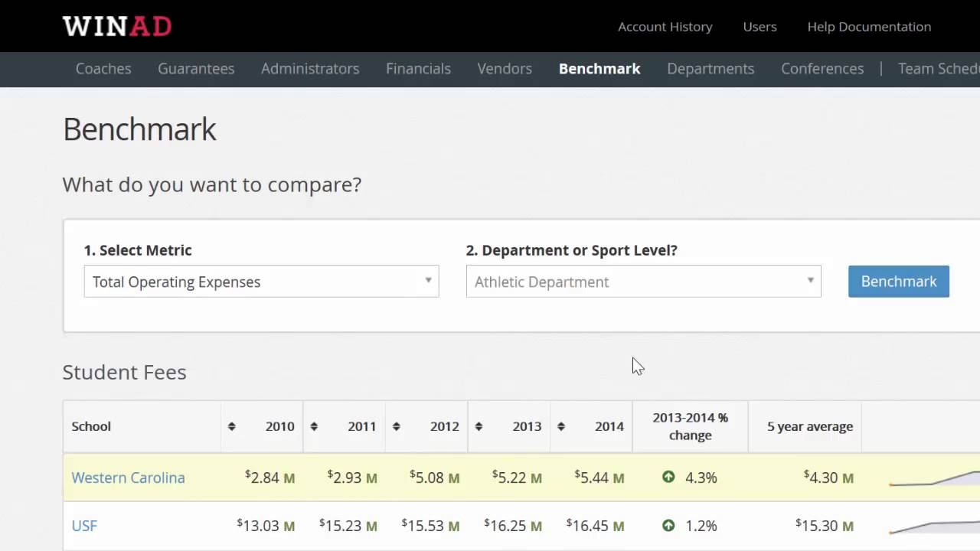Open the Departments tab
The height and width of the screenshot is (551, 980).
pos(710,69)
